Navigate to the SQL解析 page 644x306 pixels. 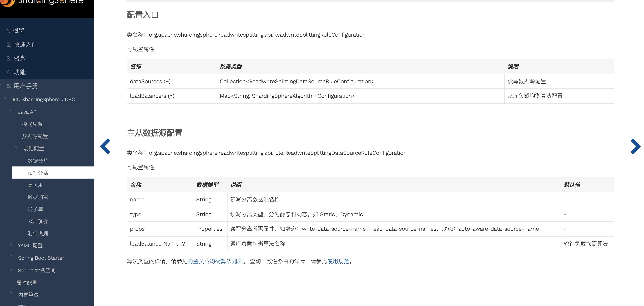tap(38, 221)
